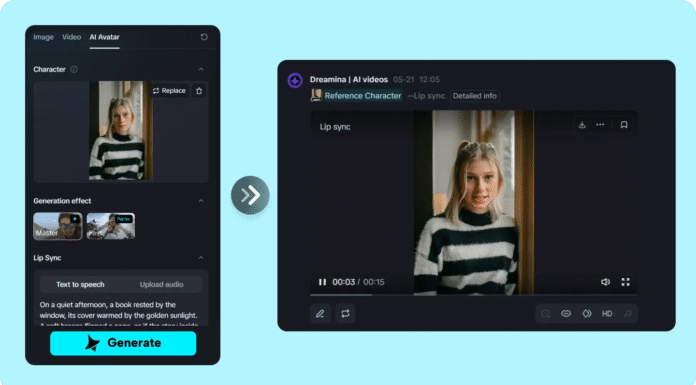Click the video progress bar

tap(474, 294)
